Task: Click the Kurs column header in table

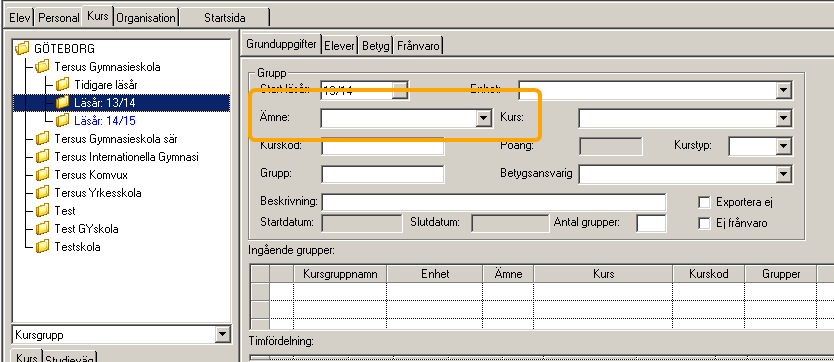Action: [x=604, y=274]
